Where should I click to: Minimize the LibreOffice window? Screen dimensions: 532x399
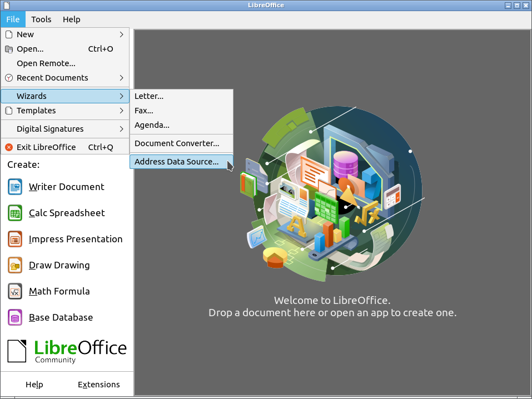tap(508, 6)
